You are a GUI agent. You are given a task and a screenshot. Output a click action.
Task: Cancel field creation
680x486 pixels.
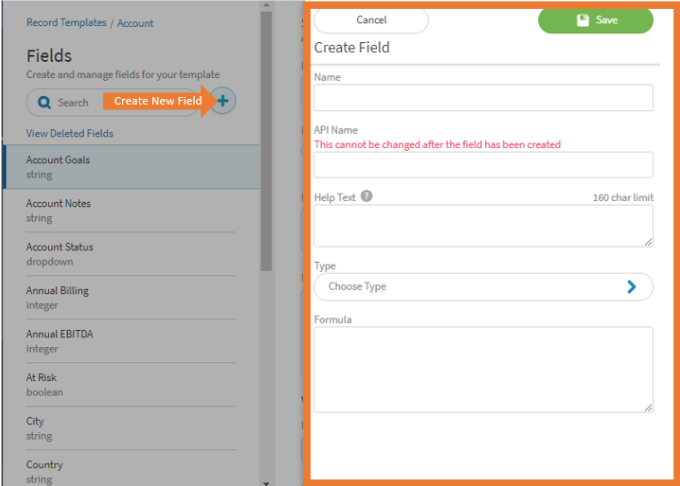tap(371, 20)
